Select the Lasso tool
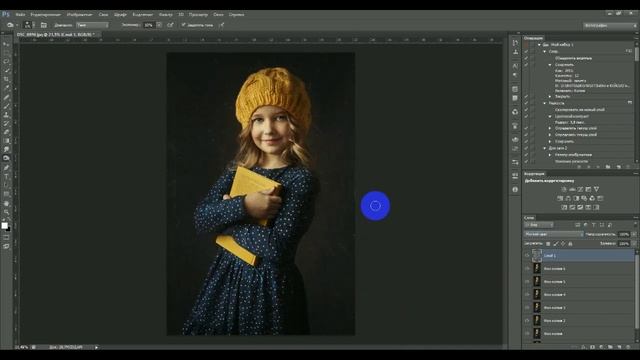640x360 pixels. click(x=6, y=61)
